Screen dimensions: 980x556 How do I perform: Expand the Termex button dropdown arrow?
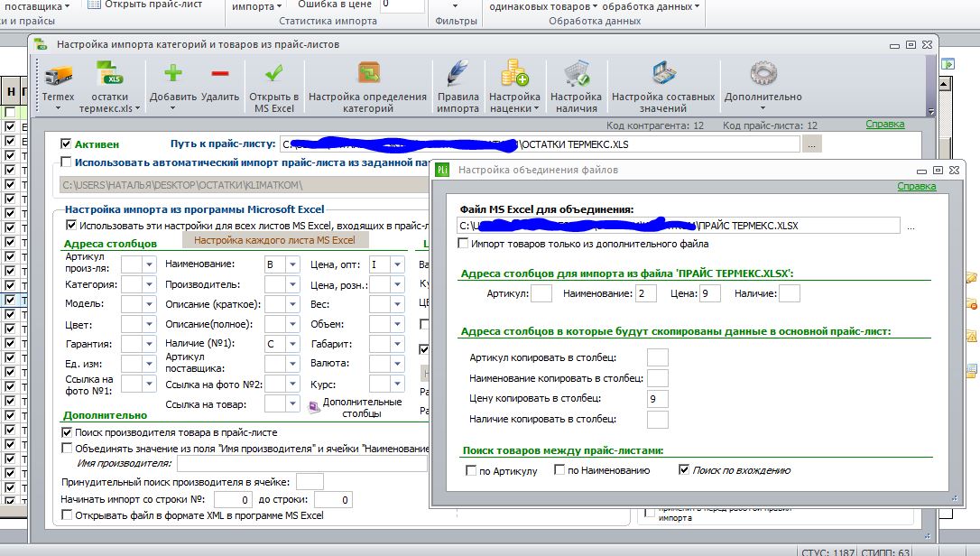(x=58, y=109)
